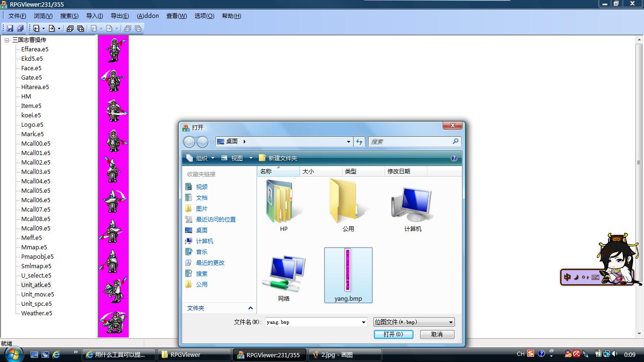
Task: Click the export page icon with right arrow
Action: tap(52, 28)
